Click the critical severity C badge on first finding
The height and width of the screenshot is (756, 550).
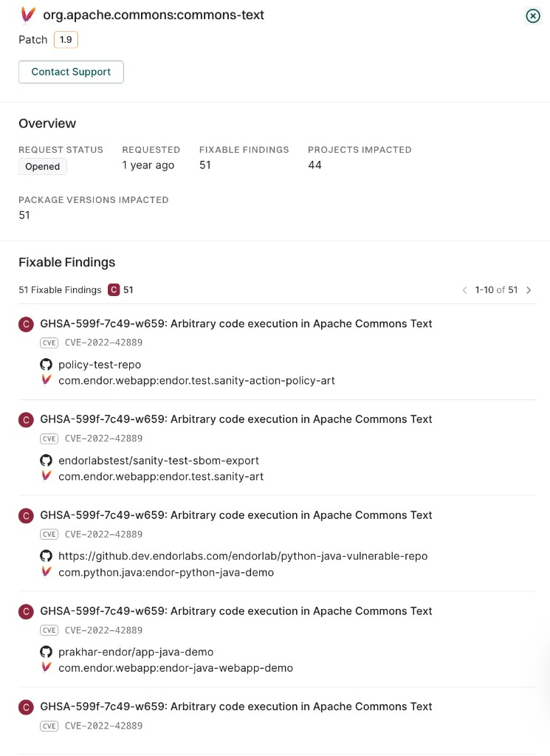[x=26, y=324]
